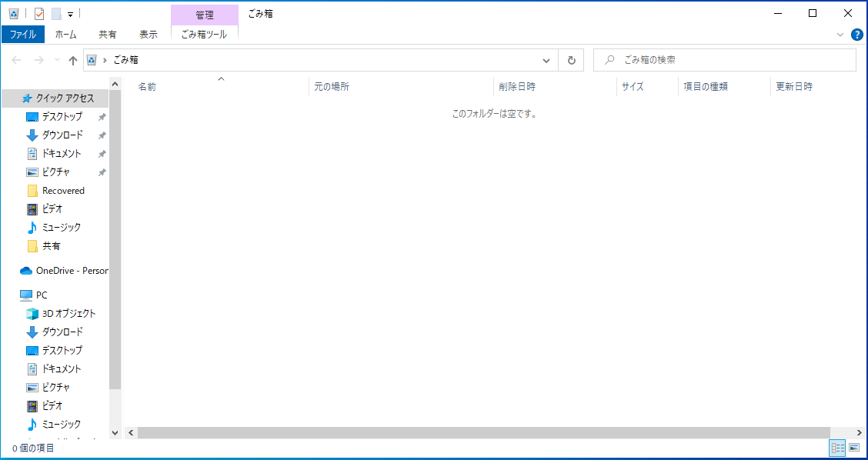Click the Properties quick access toolbar icon

39,13
